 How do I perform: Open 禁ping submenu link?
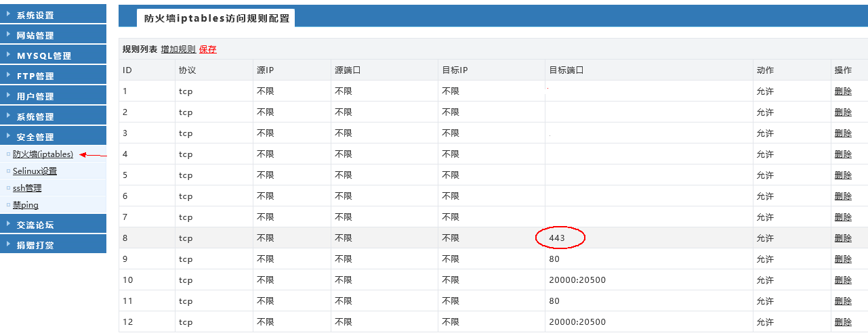pos(26,205)
